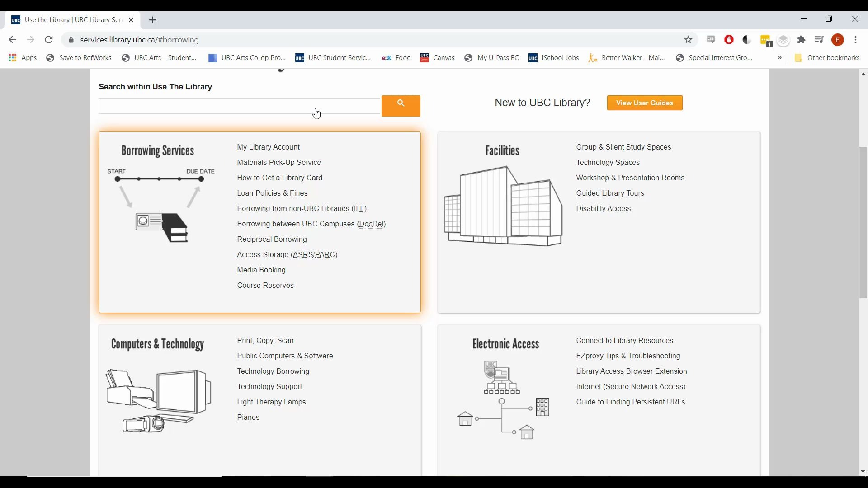The height and width of the screenshot is (488, 868).
Task: Click the orange search magnifier button
Action: 401,106
